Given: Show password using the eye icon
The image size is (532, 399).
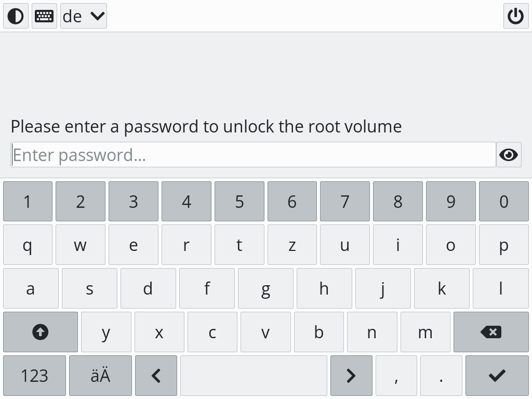Looking at the screenshot, I should [x=509, y=155].
